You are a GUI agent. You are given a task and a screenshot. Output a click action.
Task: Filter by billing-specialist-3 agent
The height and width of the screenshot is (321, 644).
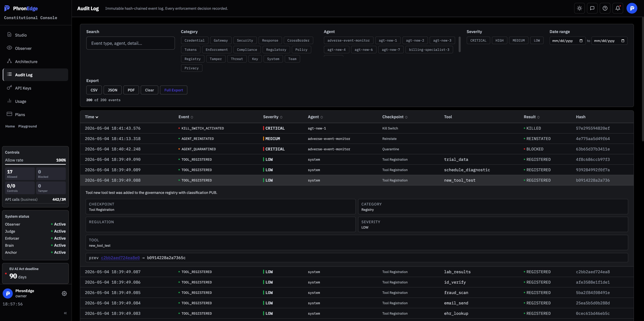(429, 50)
